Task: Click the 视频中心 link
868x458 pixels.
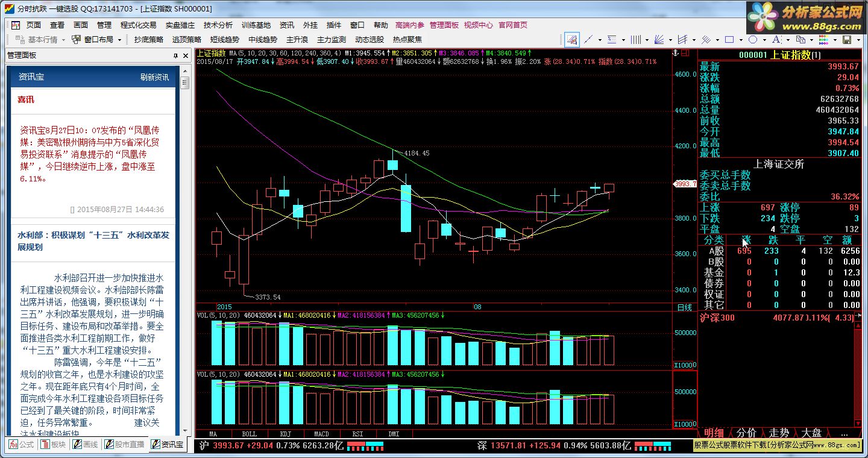Action: (479, 25)
